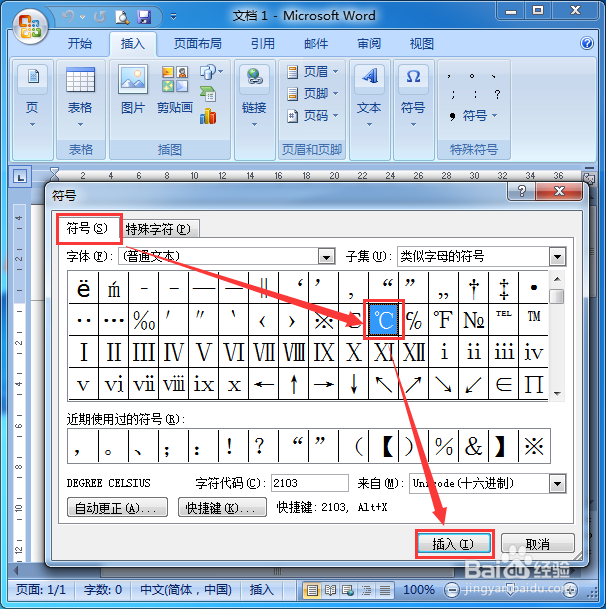606x609 pixels.
Task: Click the Redo icon in quick access toolbar
Action: pyautogui.click(x=100, y=17)
